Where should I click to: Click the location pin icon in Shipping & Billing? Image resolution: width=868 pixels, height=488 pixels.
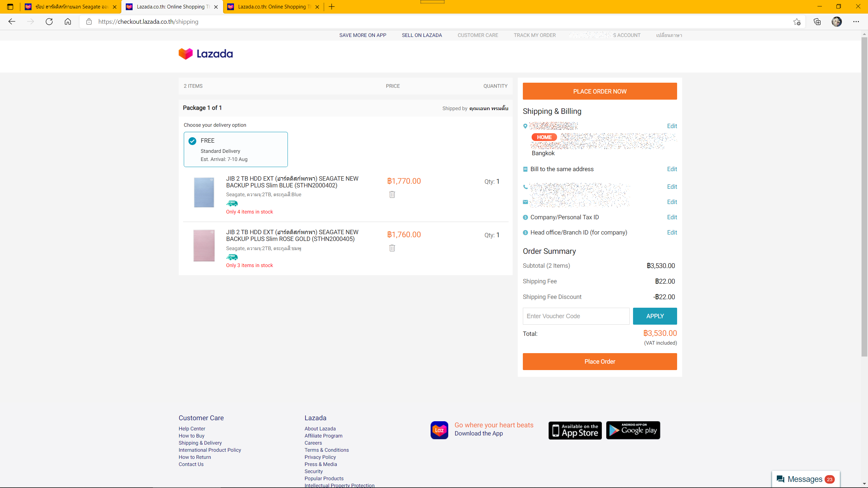(x=525, y=126)
